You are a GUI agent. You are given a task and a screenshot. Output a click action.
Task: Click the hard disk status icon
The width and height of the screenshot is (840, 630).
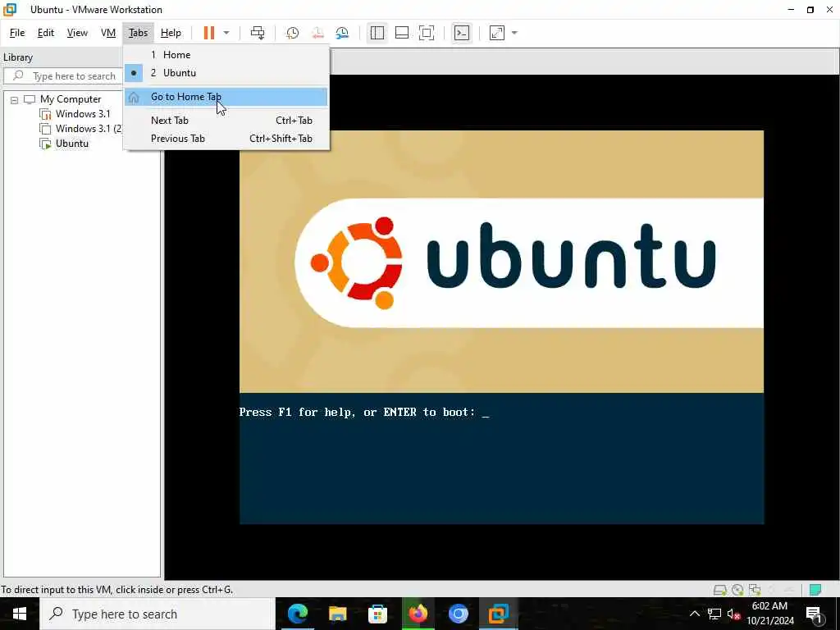click(x=720, y=590)
